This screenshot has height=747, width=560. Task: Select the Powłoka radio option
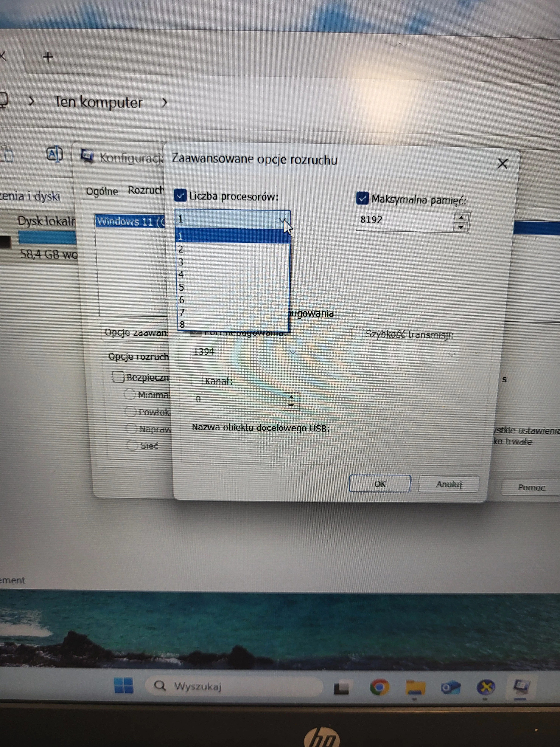pyautogui.click(x=130, y=411)
